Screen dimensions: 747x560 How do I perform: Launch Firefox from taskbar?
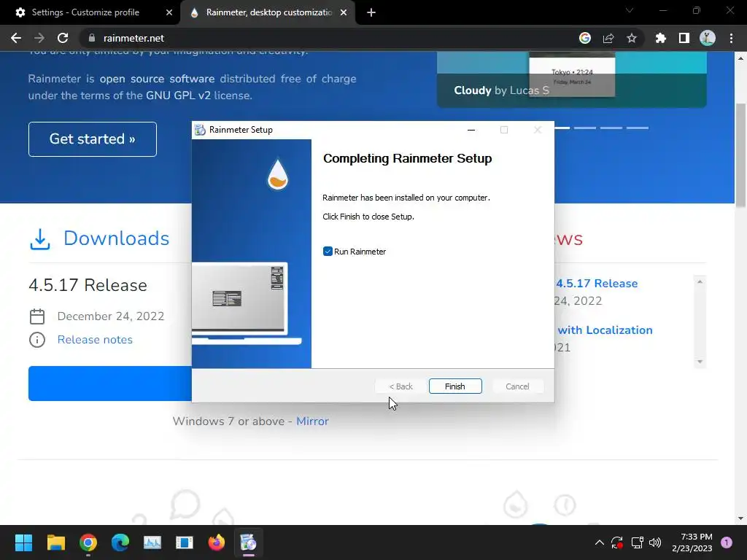[x=216, y=542]
